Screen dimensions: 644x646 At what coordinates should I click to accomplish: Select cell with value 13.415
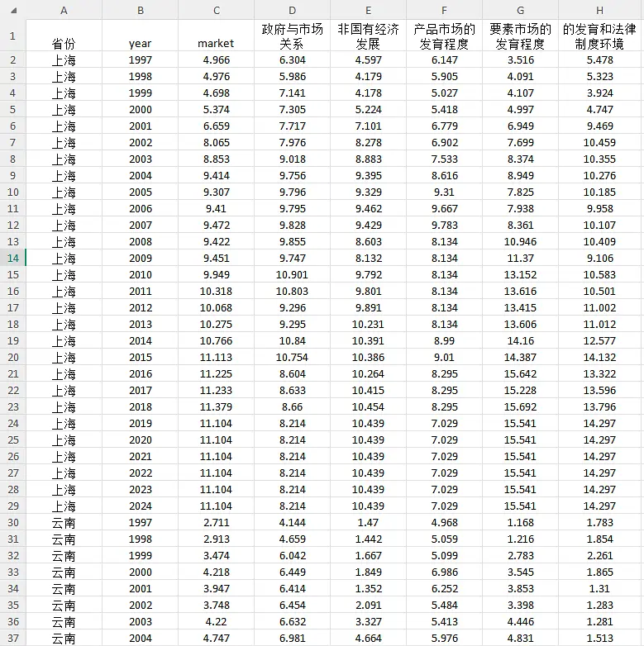520,308
